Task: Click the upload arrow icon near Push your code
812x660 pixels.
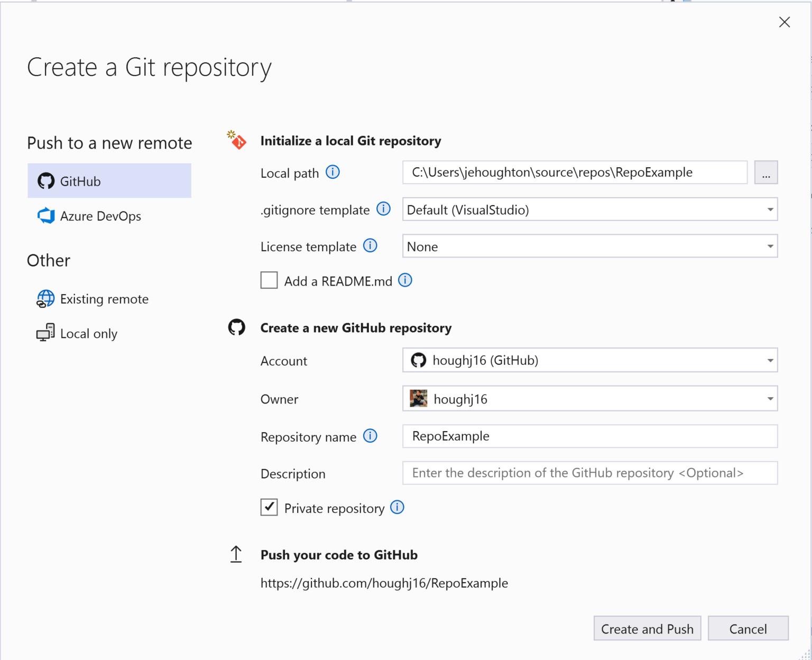Action: coord(236,554)
